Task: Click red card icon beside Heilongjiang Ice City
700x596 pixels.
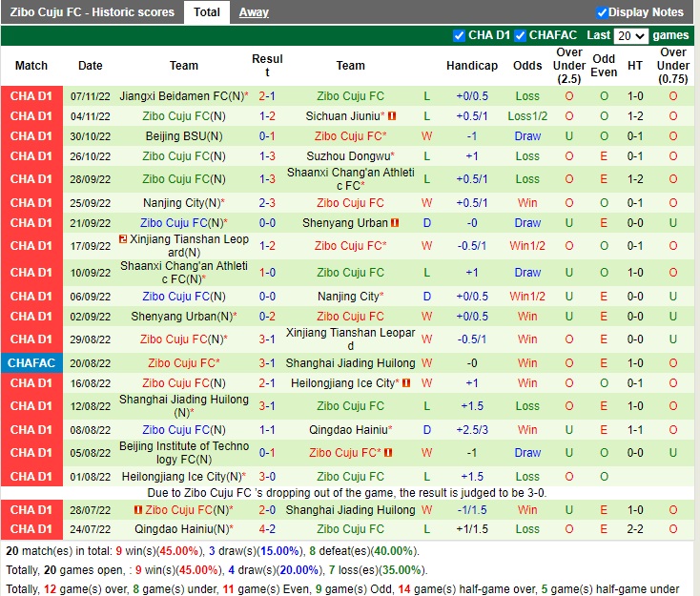Action: click(x=406, y=383)
